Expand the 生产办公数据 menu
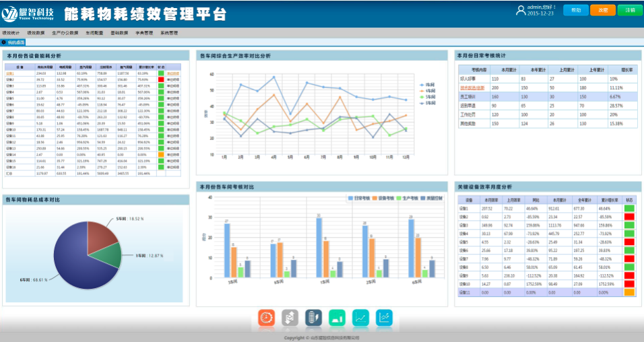Viewport: 644px width, 342px height. [x=65, y=32]
